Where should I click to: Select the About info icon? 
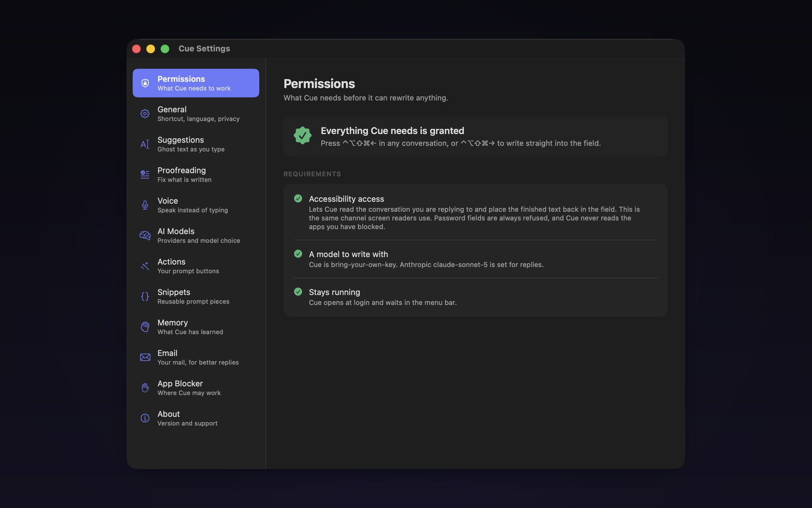(x=145, y=418)
